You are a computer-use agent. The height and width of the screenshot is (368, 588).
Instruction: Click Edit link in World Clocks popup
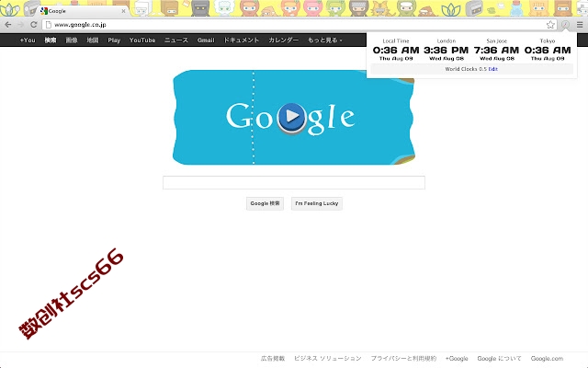pos(493,69)
